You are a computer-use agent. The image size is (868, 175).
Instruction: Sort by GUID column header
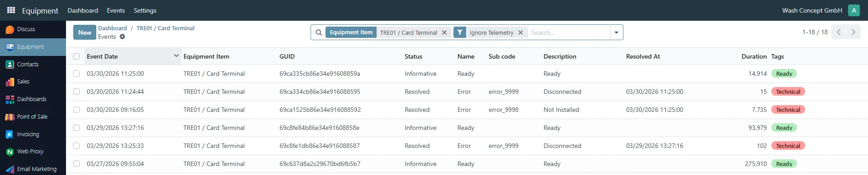[287, 56]
